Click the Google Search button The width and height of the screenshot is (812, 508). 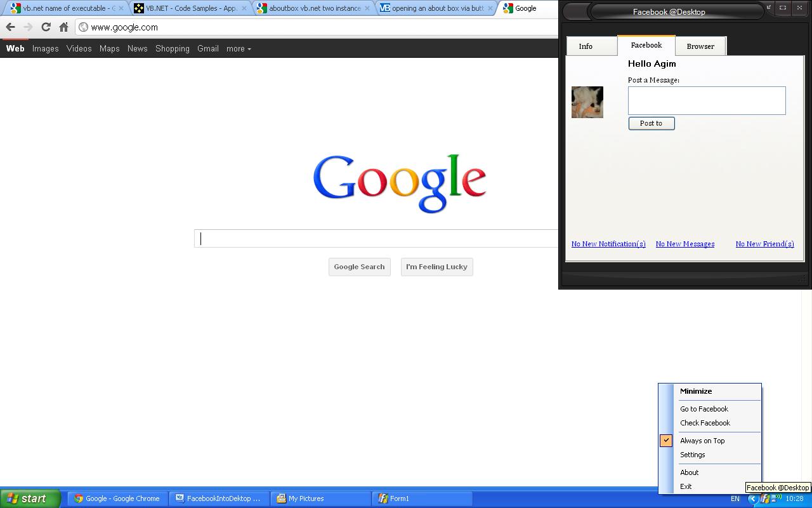point(360,267)
